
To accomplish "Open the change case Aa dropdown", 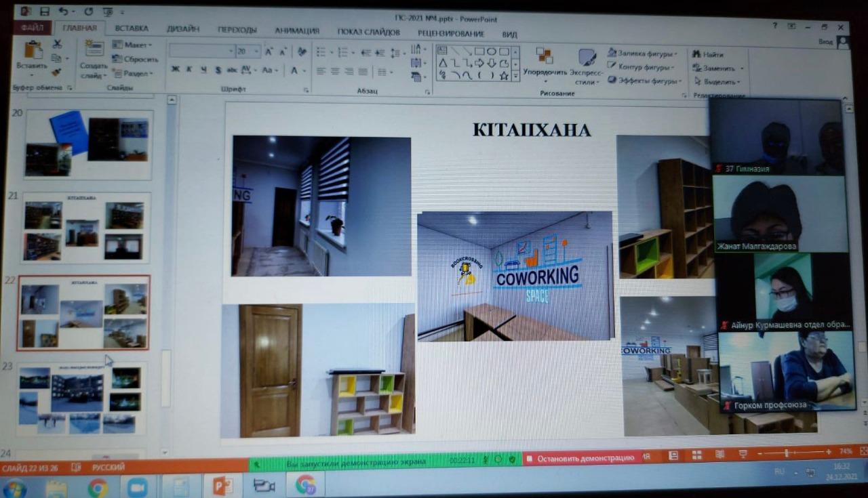I will pyautogui.click(x=270, y=70).
